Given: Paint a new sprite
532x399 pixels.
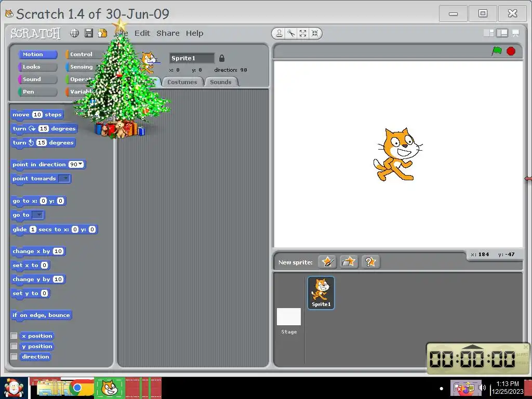Looking at the screenshot, I should coord(327,262).
